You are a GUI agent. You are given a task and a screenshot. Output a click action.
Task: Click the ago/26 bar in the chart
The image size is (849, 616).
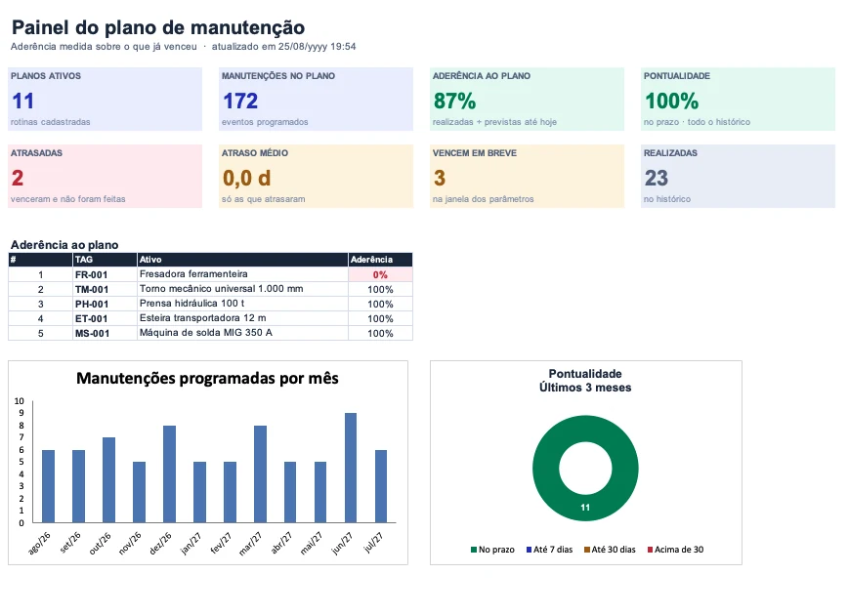(48, 486)
